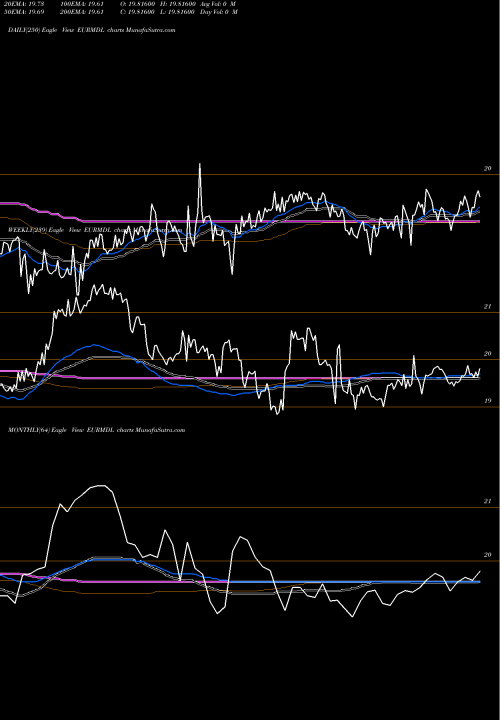This screenshot has height=720, width=500.
Task: Select the low price L: 19.81600
Action: (x=176, y=12)
